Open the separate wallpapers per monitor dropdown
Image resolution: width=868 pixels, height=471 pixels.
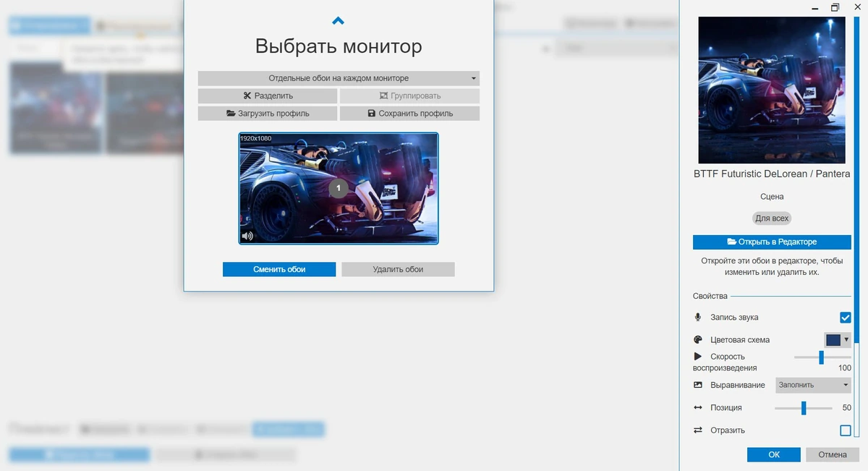click(339, 78)
